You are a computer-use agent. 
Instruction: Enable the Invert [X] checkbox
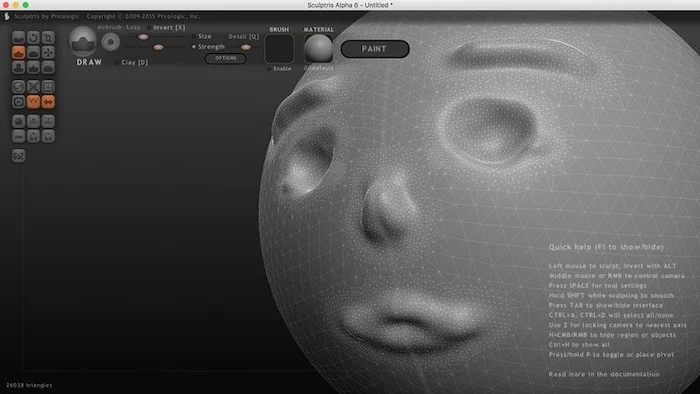(x=149, y=28)
